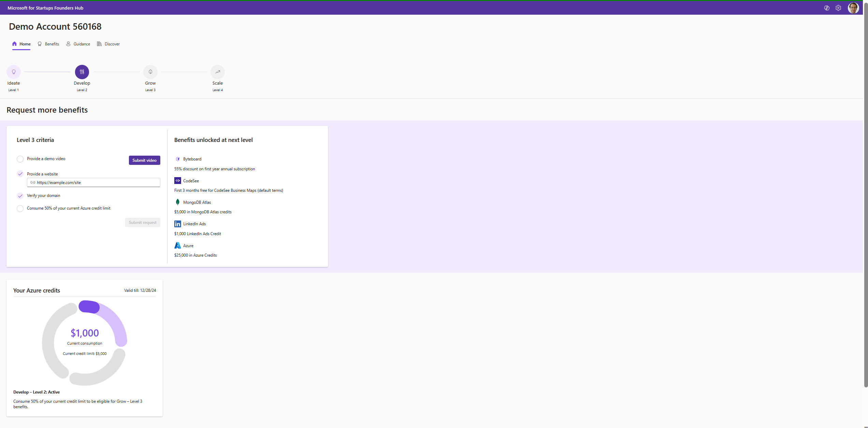
Task: Toggle the Provide a website checkmark
Action: pos(20,174)
